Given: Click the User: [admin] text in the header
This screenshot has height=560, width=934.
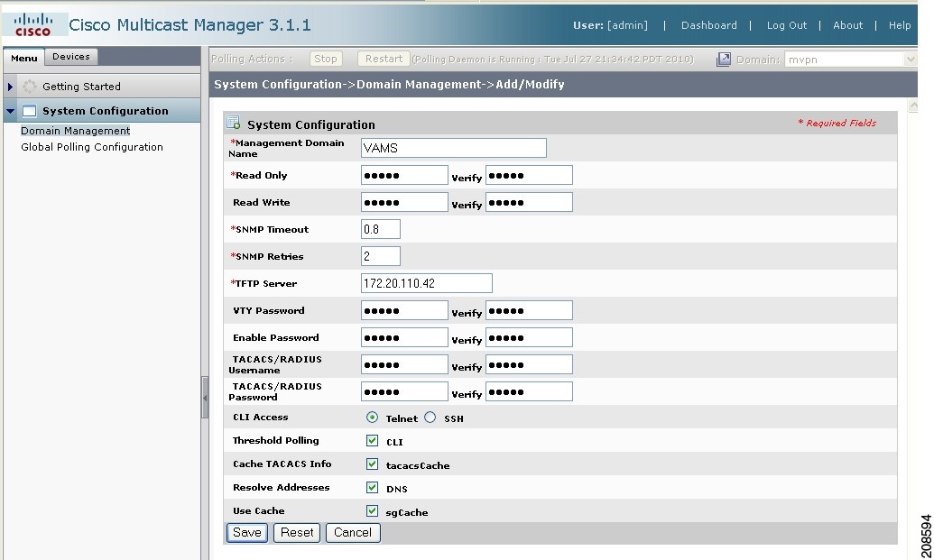Looking at the screenshot, I should click(610, 25).
